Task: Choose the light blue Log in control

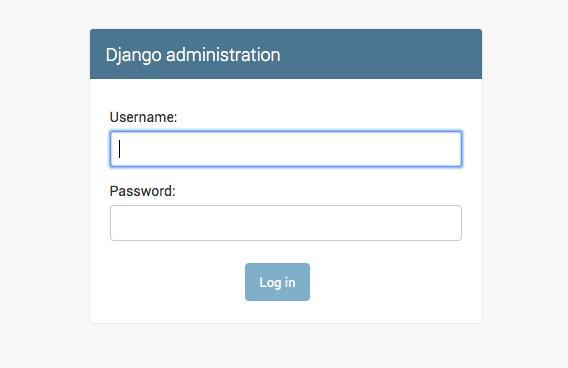Action: click(277, 282)
